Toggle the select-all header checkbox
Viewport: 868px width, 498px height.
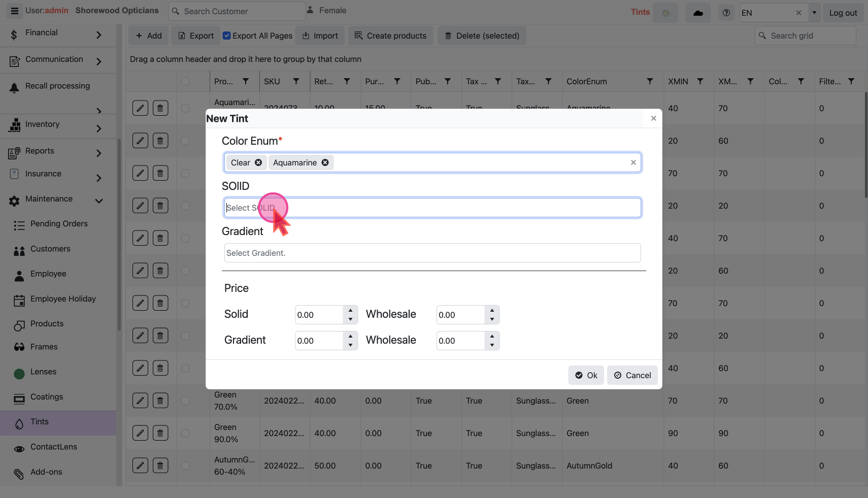point(185,81)
